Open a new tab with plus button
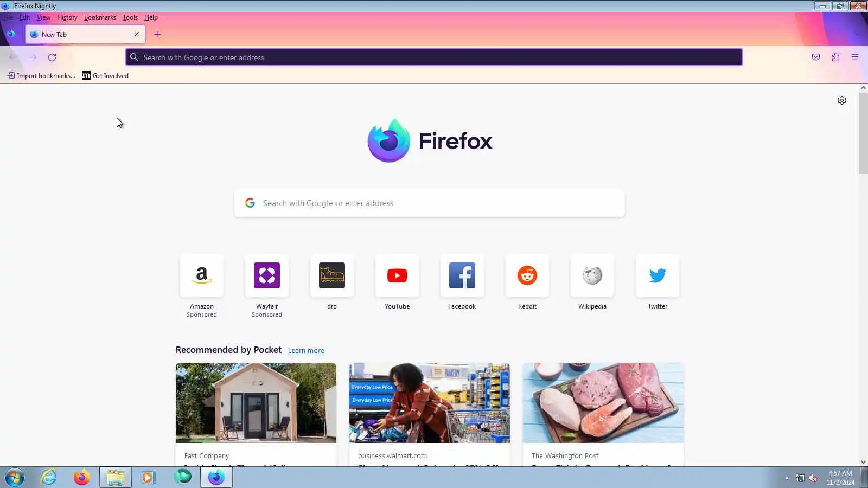 coord(157,35)
